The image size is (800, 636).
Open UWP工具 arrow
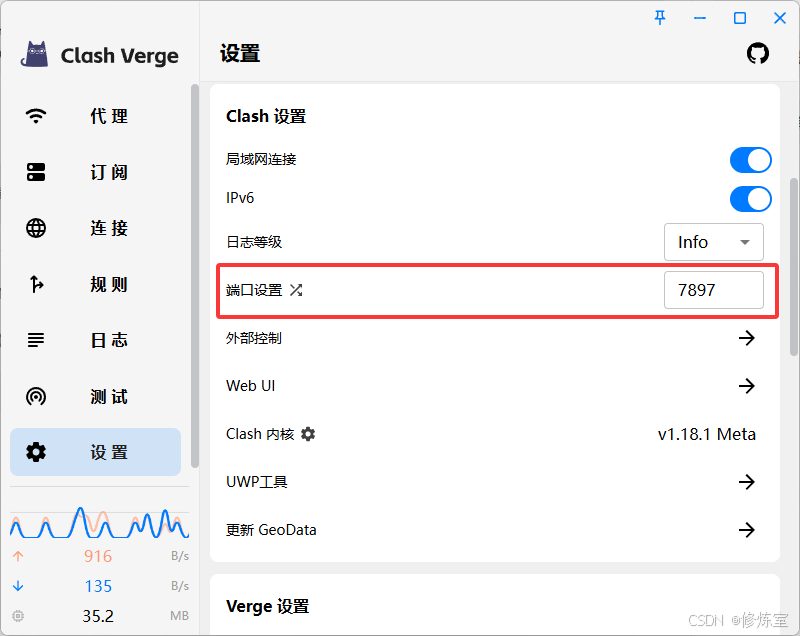point(746,481)
